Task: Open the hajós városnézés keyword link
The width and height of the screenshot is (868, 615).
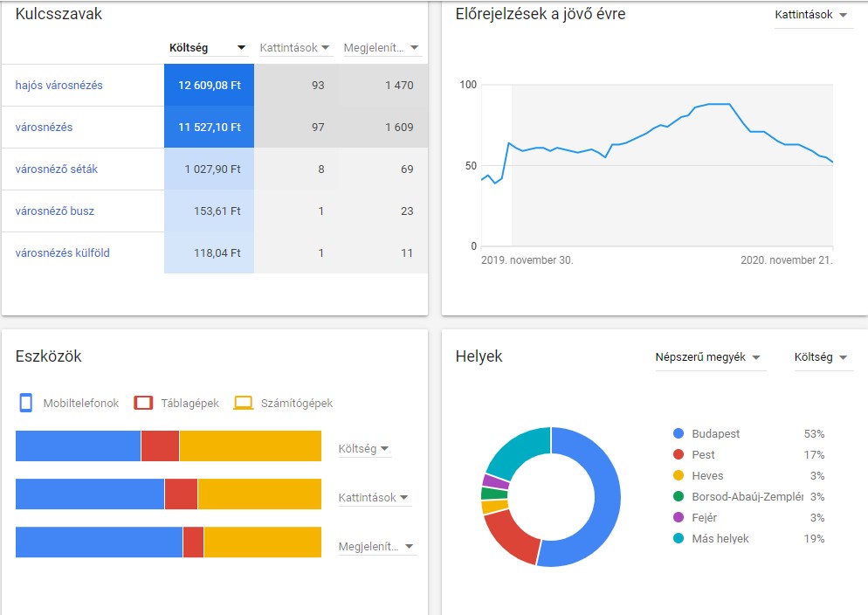Action: click(59, 86)
